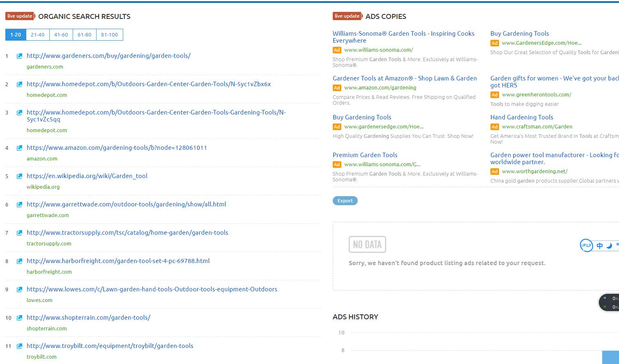Open troybilt equipment garden-tools URL
The height and width of the screenshot is (364, 619).
pyautogui.click(x=110, y=346)
